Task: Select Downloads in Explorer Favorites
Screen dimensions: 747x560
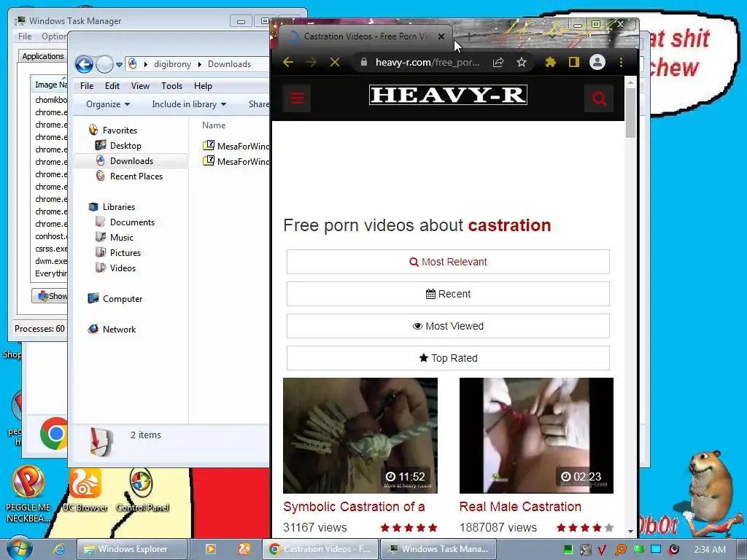Action: tap(131, 161)
